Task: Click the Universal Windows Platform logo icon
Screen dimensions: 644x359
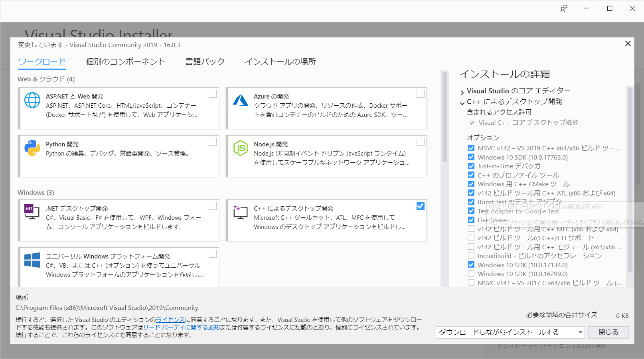Action: (32, 260)
